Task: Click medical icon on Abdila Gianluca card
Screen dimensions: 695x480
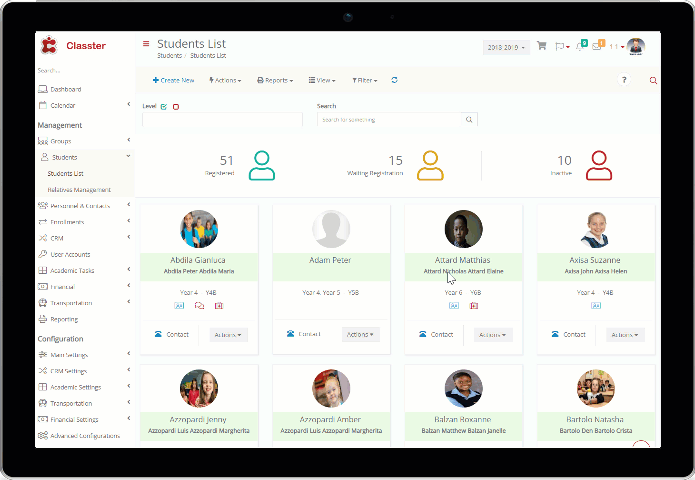Action: point(219,305)
